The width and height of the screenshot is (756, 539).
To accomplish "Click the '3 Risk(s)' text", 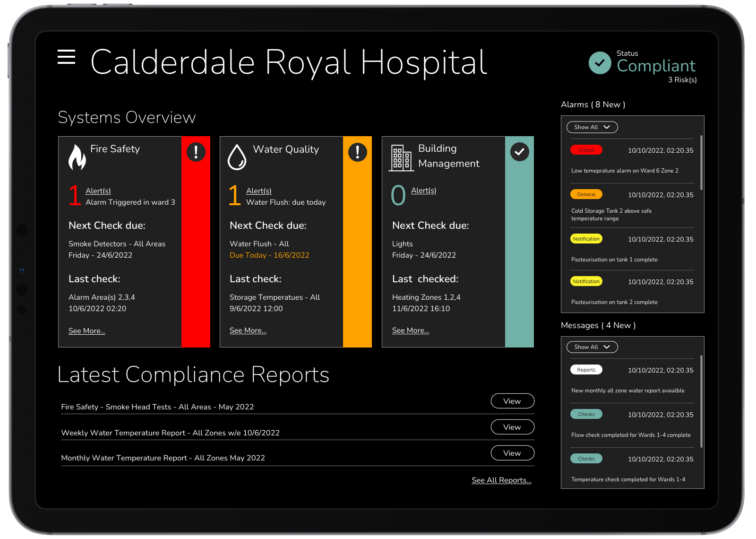I will point(682,80).
